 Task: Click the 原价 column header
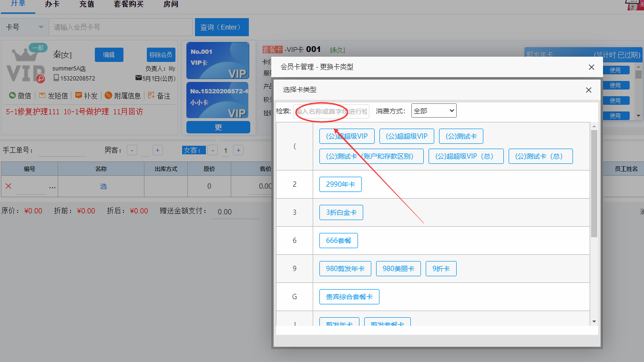tap(209, 169)
